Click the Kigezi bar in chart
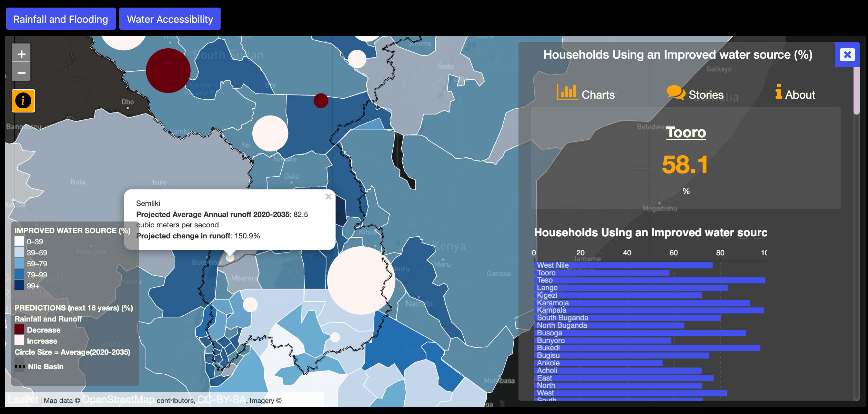The height and width of the screenshot is (414, 868). (618, 295)
